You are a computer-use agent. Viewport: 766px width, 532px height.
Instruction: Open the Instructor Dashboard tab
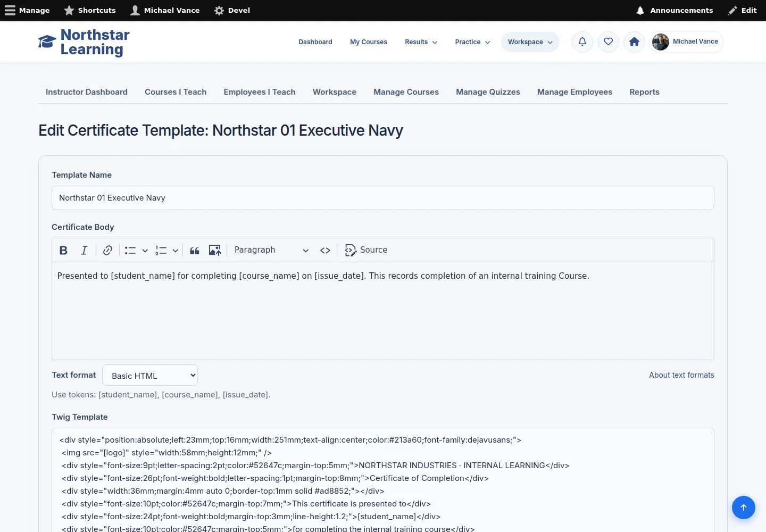tap(87, 92)
